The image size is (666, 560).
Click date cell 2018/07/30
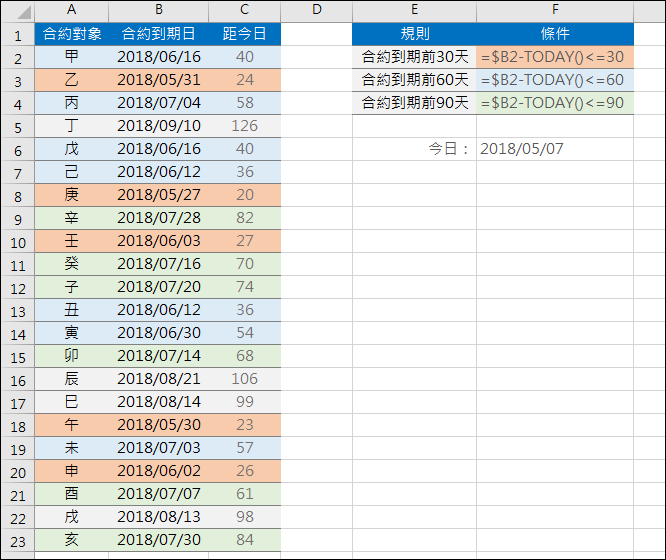(x=158, y=540)
